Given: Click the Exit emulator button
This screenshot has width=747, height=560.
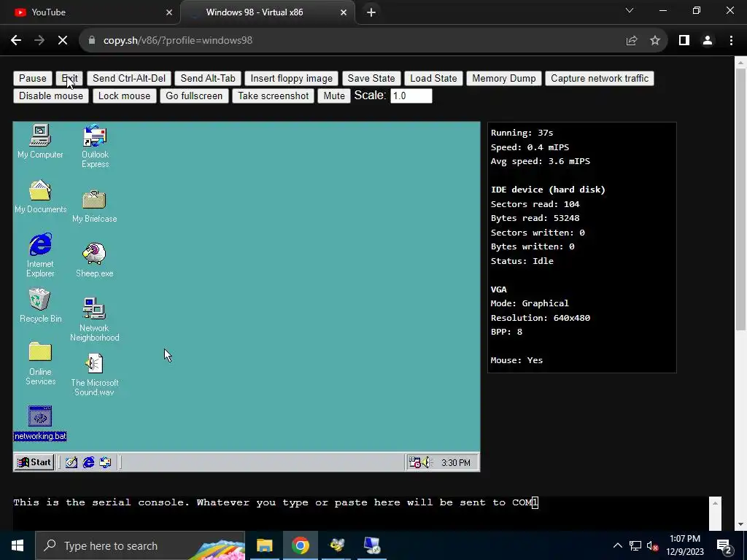Looking at the screenshot, I should click(x=69, y=79).
